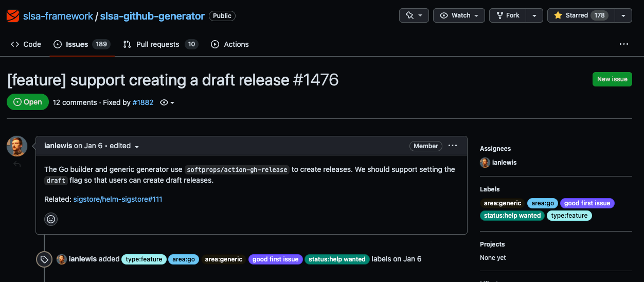644x282 pixels.
Task: Toggle the Starred button
Action: click(x=581, y=15)
